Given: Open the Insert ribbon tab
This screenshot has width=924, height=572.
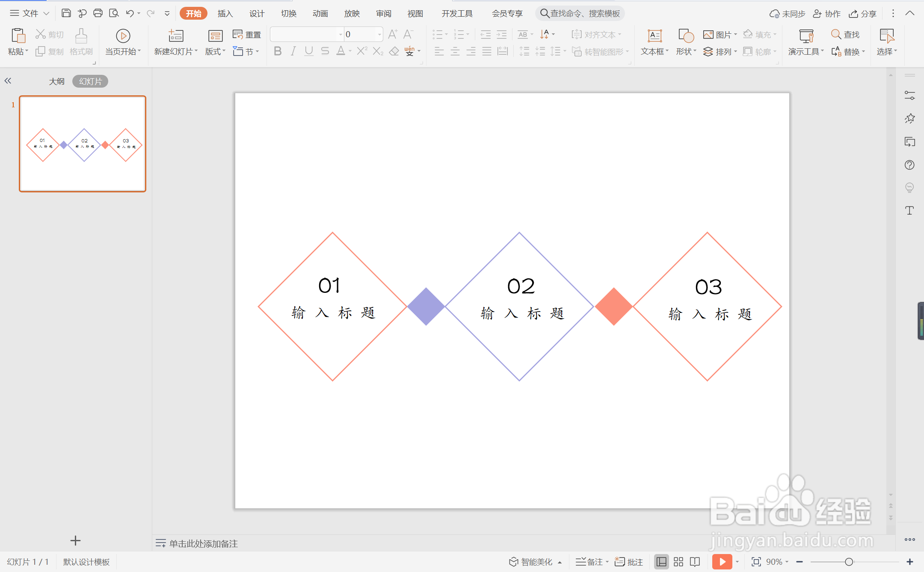Looking at the screenshot, I should [x=225, y=13].
